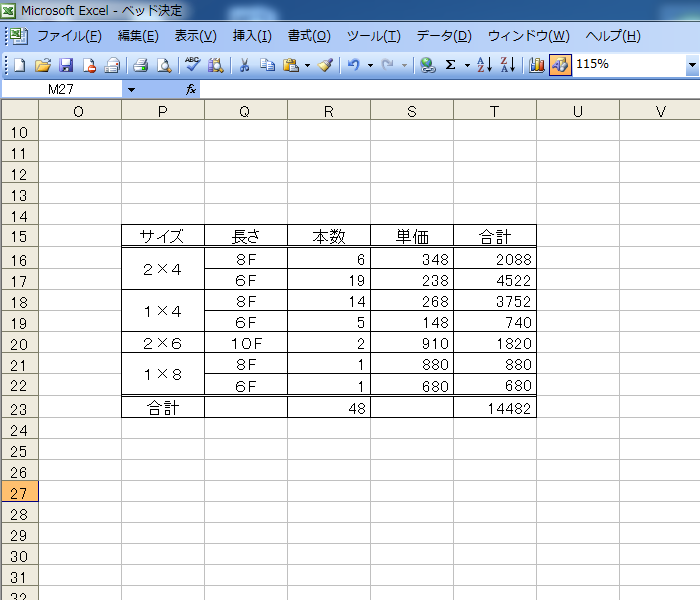Select the merged 2×4 cell
Screen dimensions: 700x600
(x=162, y=269)
